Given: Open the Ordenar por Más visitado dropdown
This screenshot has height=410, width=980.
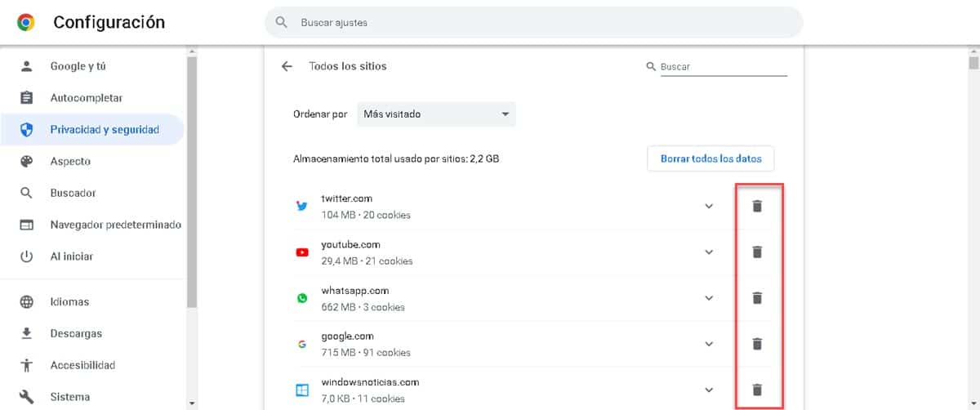Looking at the screenshot, I should [436, 114].
